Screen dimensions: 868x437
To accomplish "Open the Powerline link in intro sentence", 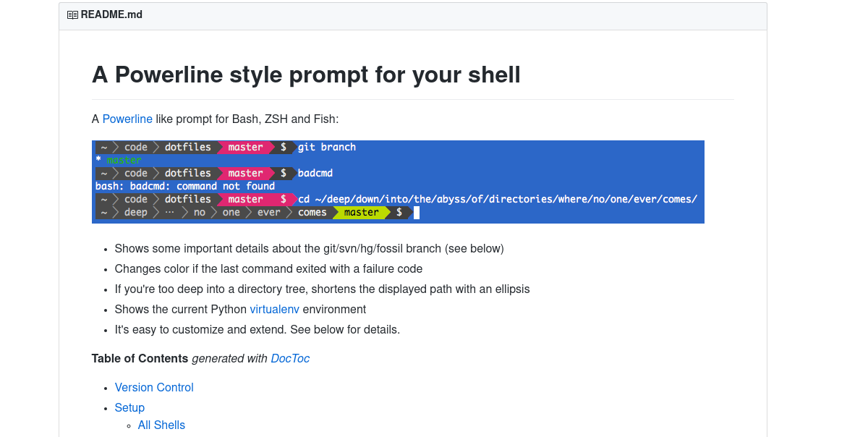I will tap(127, 119).
